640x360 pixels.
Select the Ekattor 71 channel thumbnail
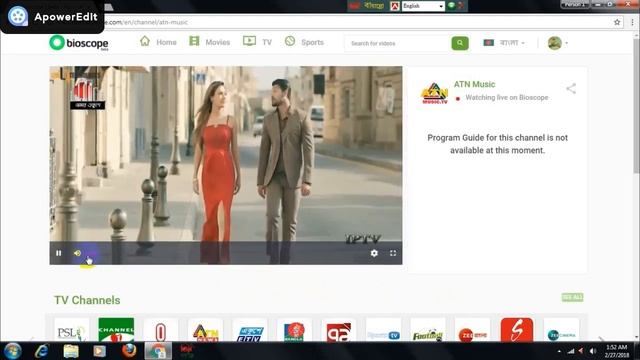(339, 330)
